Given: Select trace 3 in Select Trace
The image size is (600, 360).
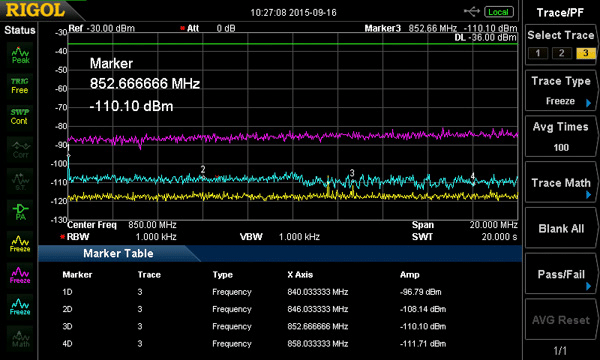Looking at the screenshot, I should tap(585, 53).
